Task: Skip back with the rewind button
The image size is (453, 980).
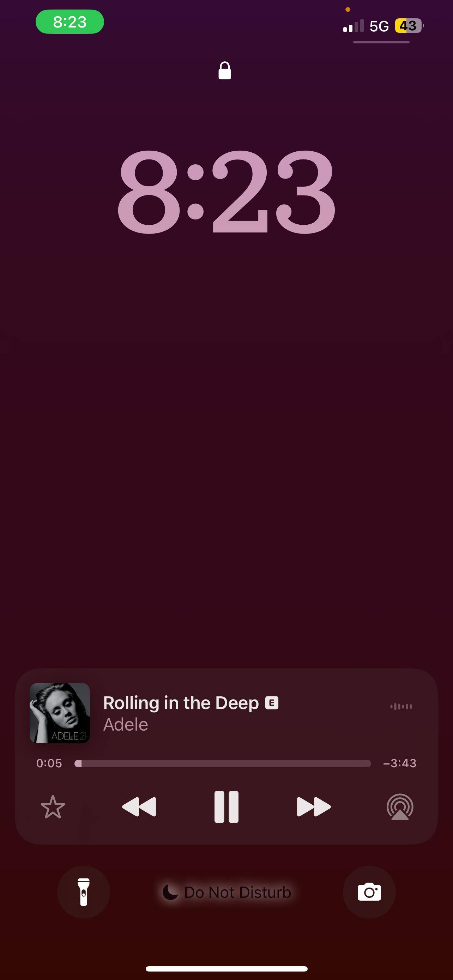Action: point(139,806)
